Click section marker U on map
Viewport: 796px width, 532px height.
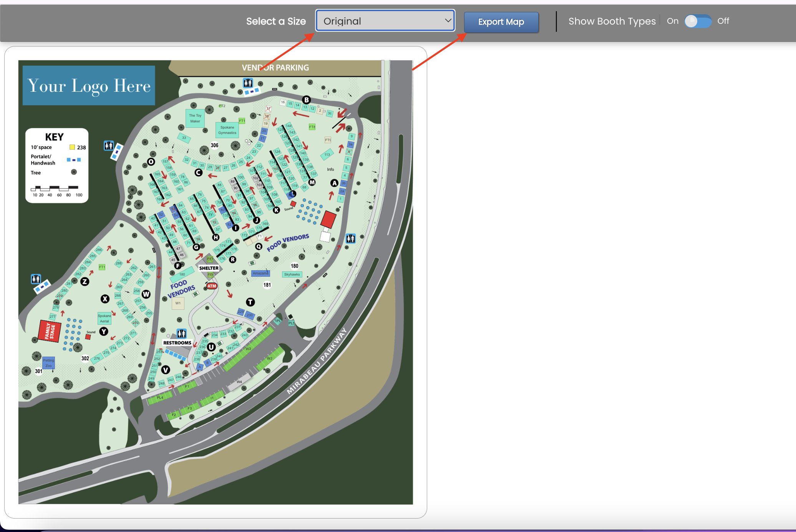211,347
